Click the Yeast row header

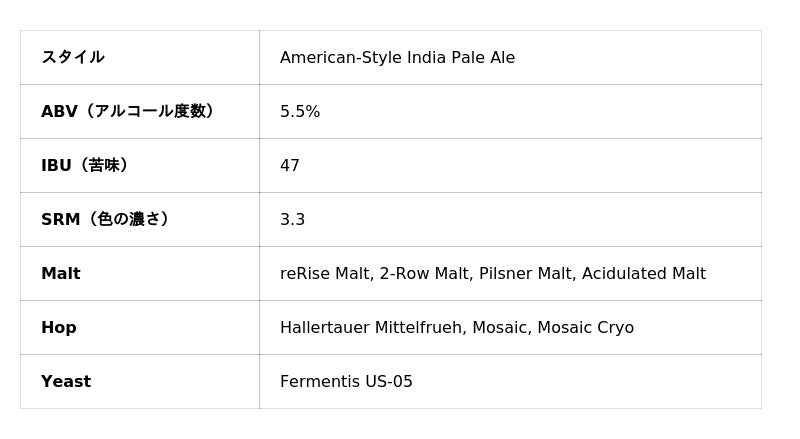point(66,382)
